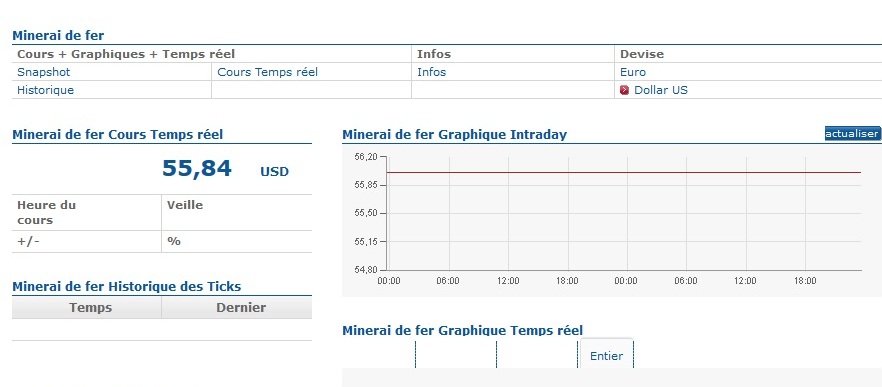This screenshot has width=882, height=387.
Task: Click the Minerai de fer Historique des Ticks heading
Action: (127, 287)
